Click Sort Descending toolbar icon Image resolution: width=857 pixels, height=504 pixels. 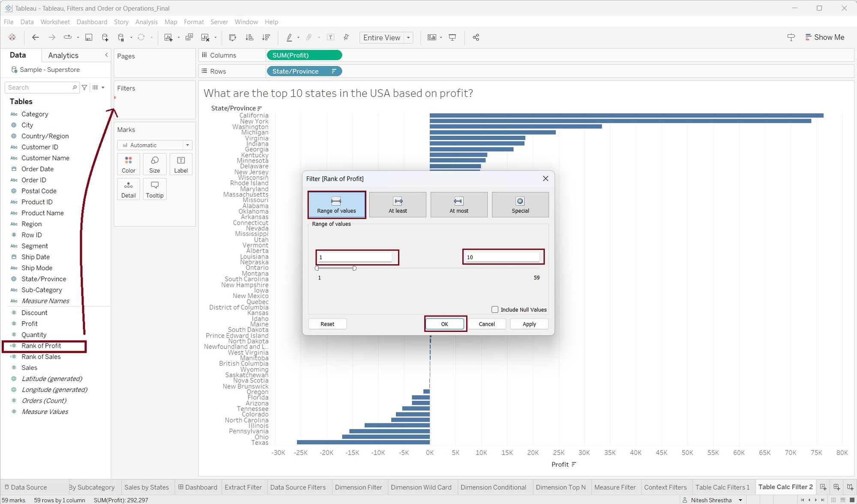(x=266, y=38)
